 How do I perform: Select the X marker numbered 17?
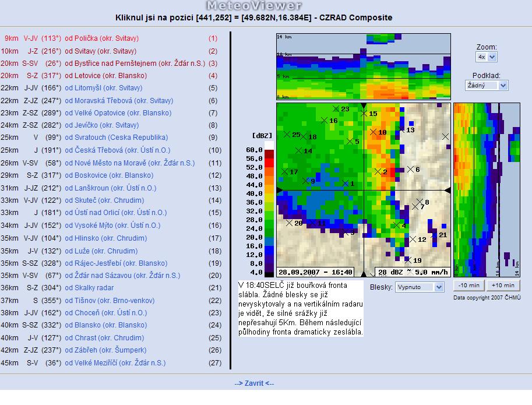click(285, 172)
